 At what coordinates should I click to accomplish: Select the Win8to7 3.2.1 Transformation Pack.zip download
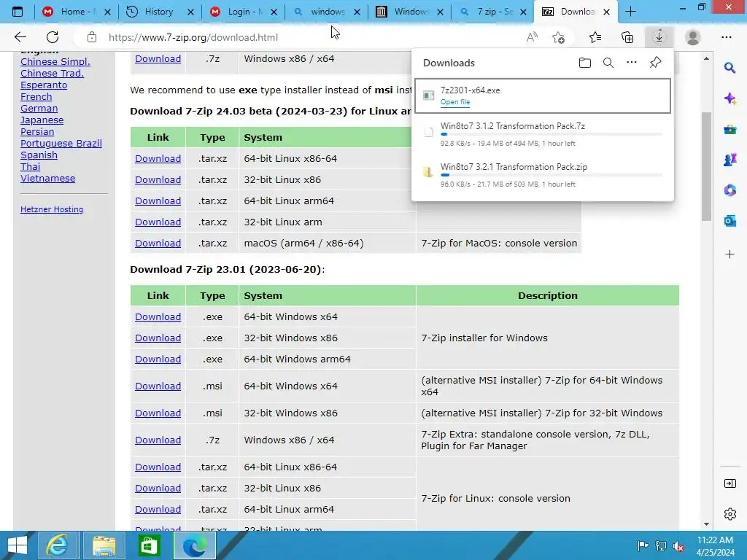pos(543,175)
